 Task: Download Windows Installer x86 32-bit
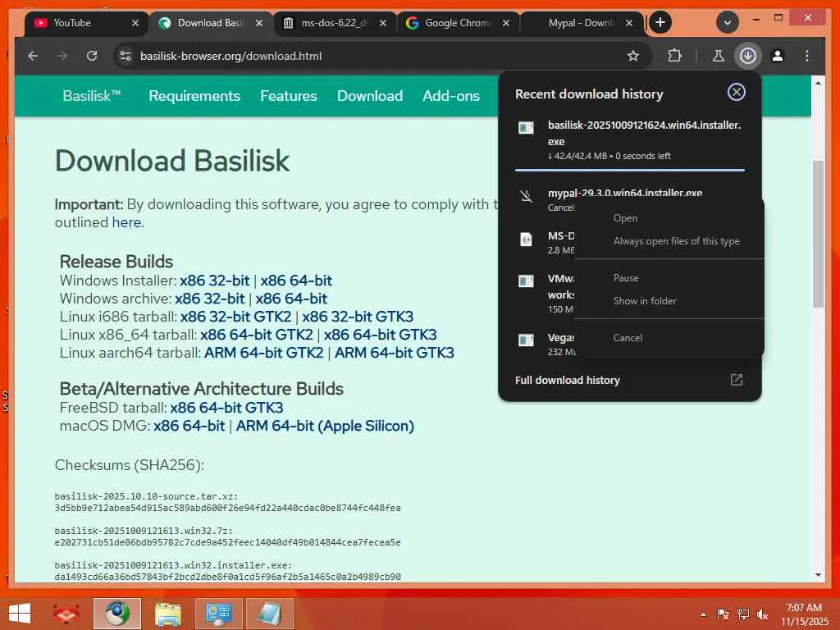coord(214,281)
